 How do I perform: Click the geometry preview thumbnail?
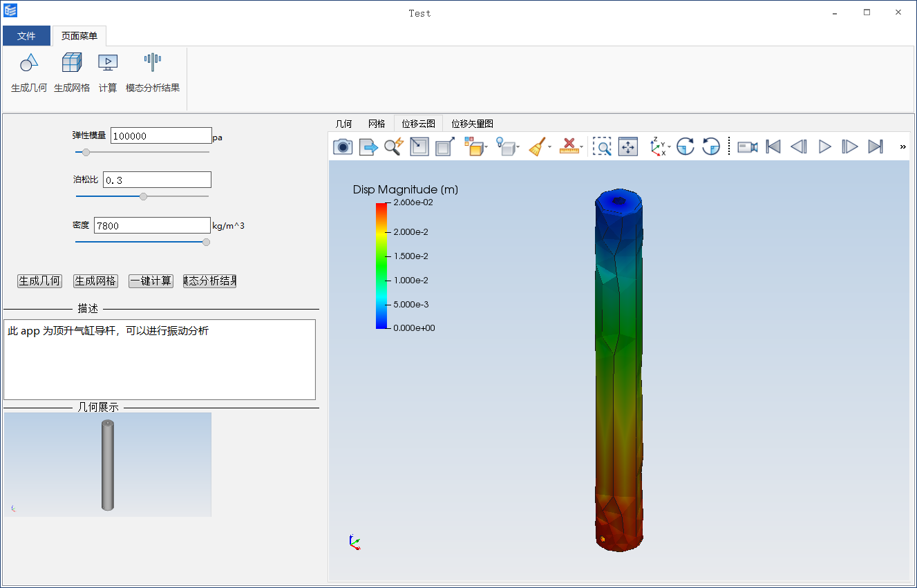pyautogui.click(x=107, y=464)
